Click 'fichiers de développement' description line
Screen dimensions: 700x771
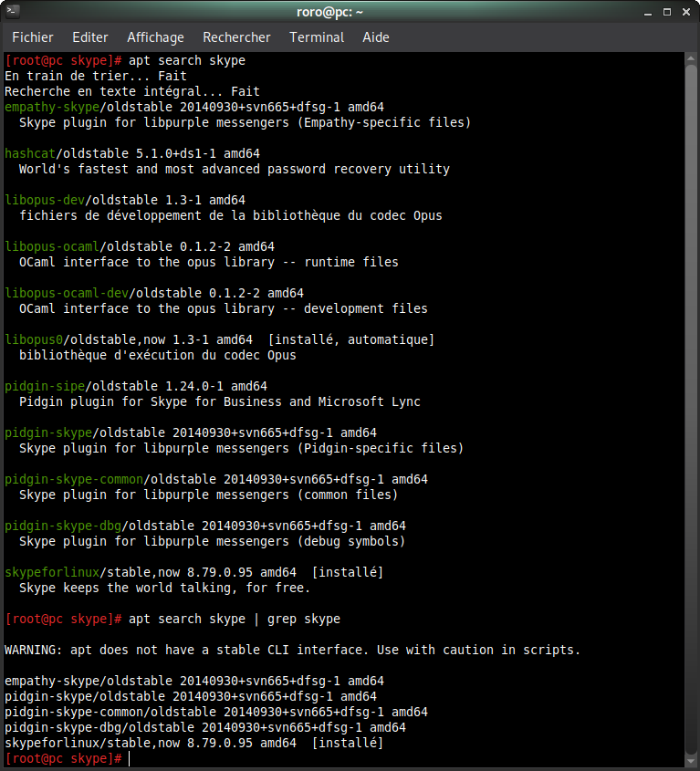231,216
